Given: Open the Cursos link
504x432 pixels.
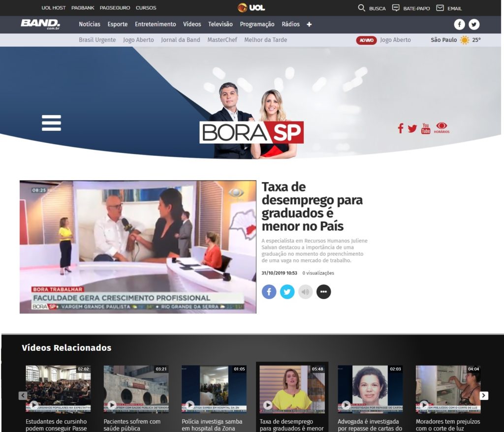Looking at the screenshot, I should point(146,8).
